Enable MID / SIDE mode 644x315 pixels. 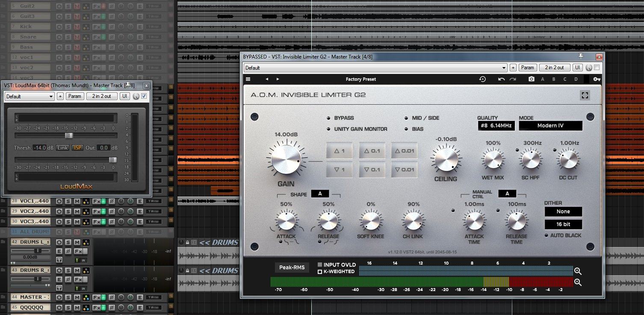tap(406, 118)
